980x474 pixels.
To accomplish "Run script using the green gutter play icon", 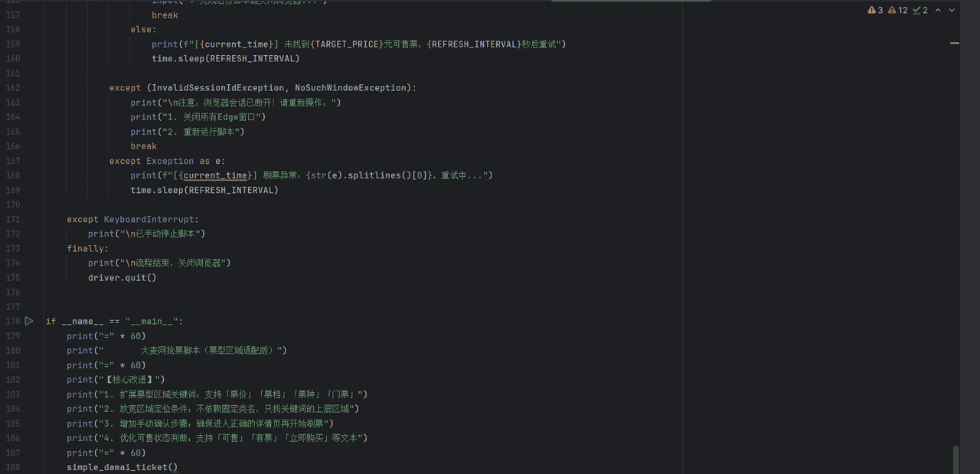I will pos(29,322).
